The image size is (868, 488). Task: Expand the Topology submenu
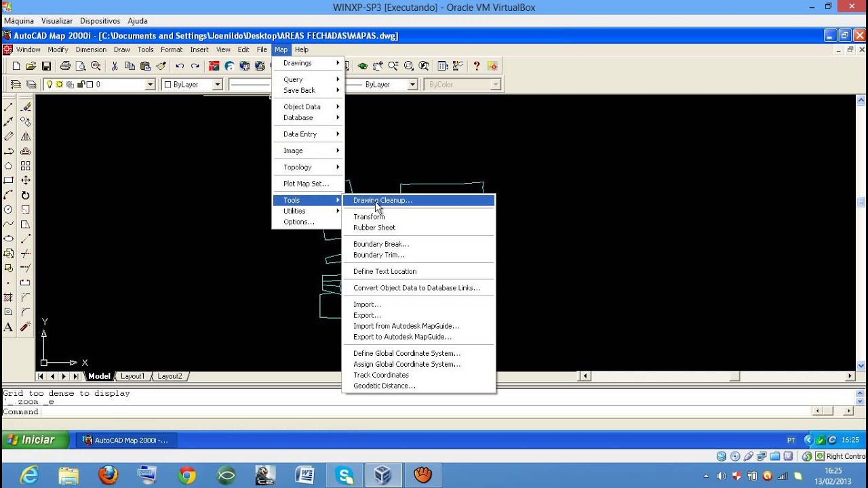pyautogui.click(x=309, y=167)
